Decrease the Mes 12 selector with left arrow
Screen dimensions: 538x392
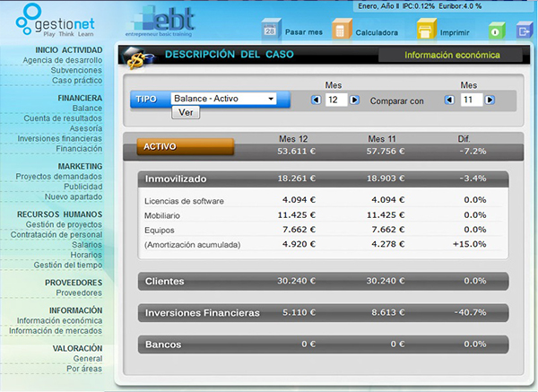point(316,100)
